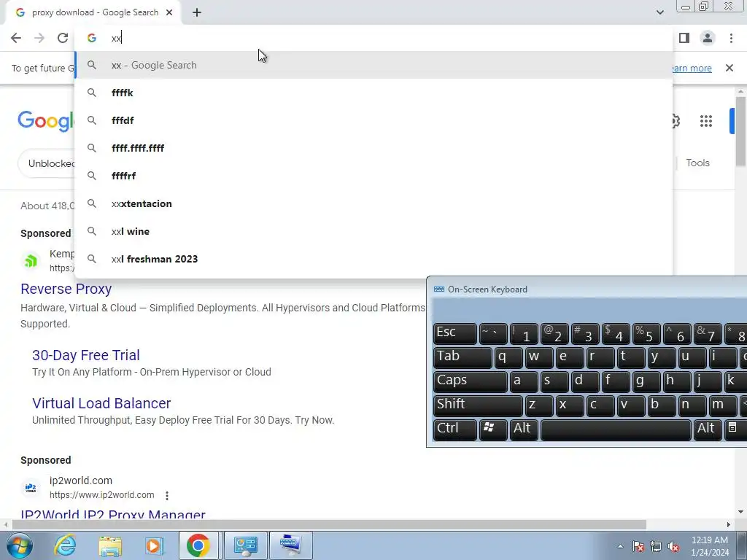Click the q key on On-Screen Keyboard
This screenshot has height=560, width=747.
508,357
